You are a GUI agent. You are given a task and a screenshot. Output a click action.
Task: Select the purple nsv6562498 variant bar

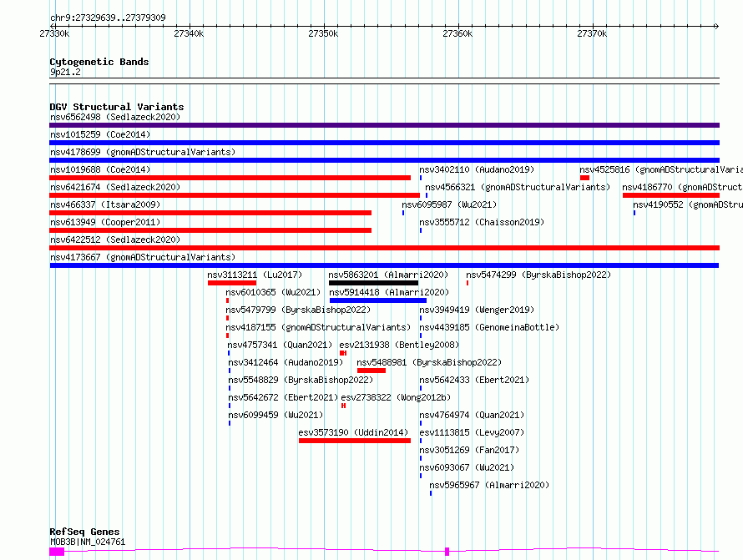coord(384,125)
